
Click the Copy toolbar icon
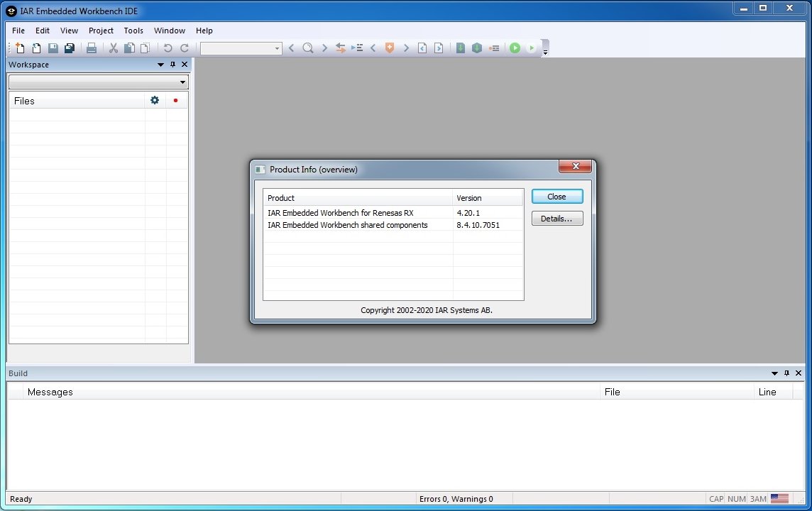pos(129,48)
